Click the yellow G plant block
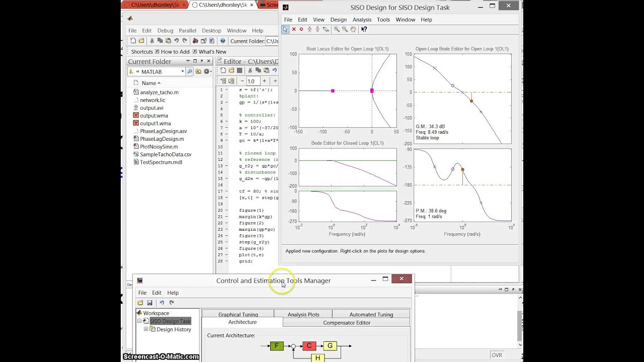The height and width of the screenshot is (362, 644). click(x=330, y=345)
